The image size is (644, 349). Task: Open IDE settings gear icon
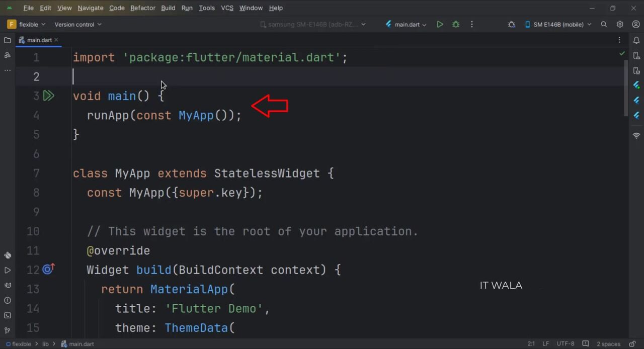[620, 24]
